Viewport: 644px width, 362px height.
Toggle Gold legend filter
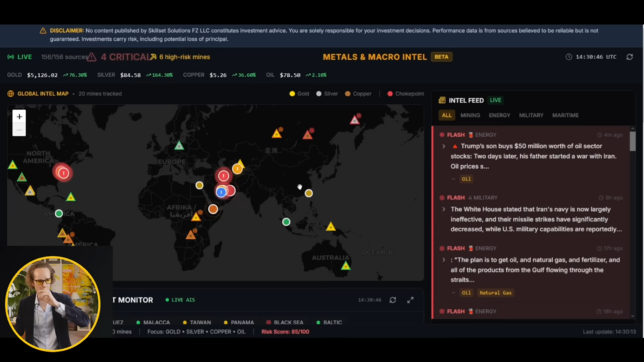click(299, 94)
